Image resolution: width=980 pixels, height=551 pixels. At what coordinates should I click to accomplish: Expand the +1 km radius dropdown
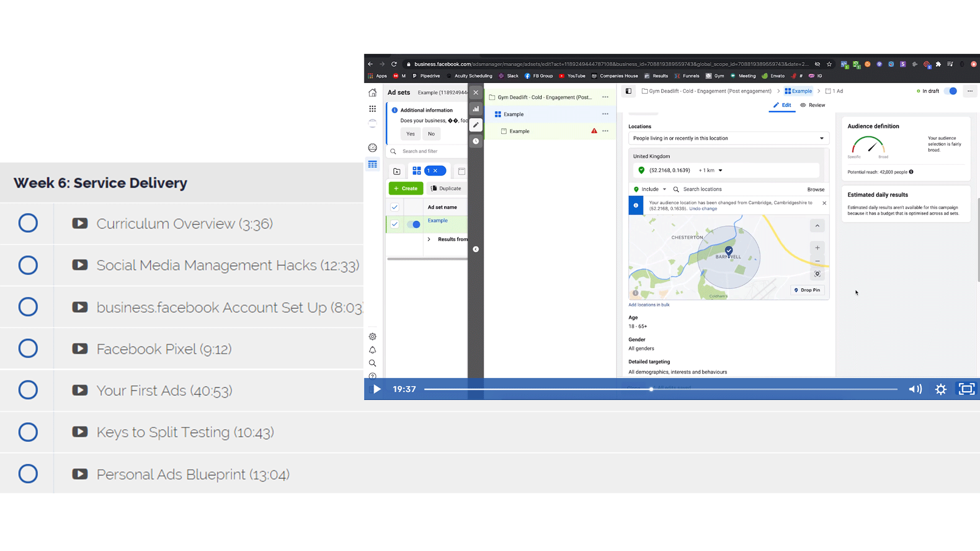click(x=710, y=170)
